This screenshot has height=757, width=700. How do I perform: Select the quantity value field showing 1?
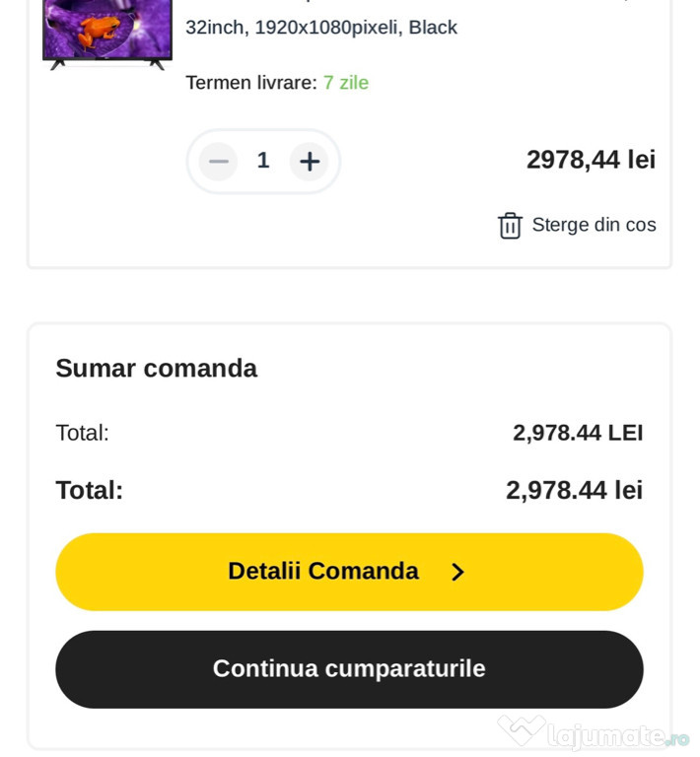tap(263, 161)
